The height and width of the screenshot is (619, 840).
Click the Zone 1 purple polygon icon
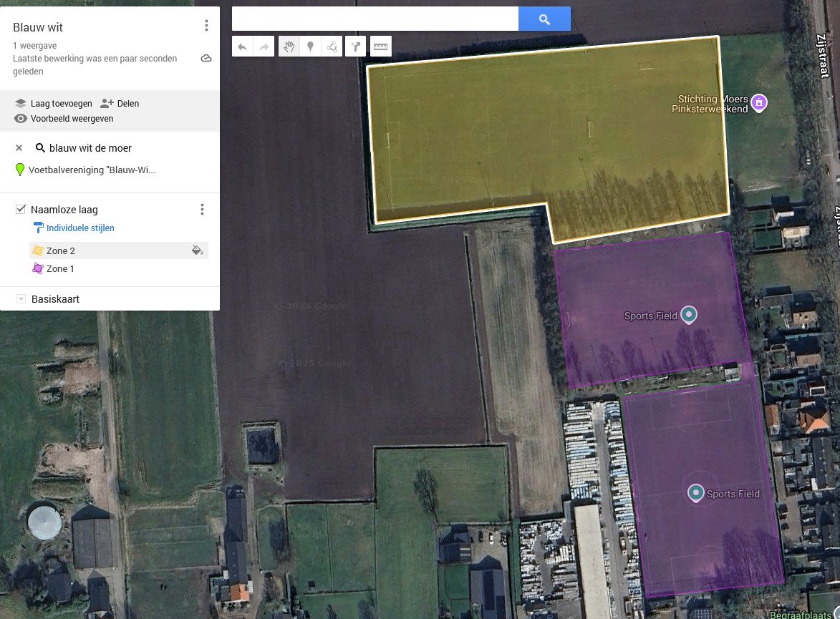click(37, 268)
